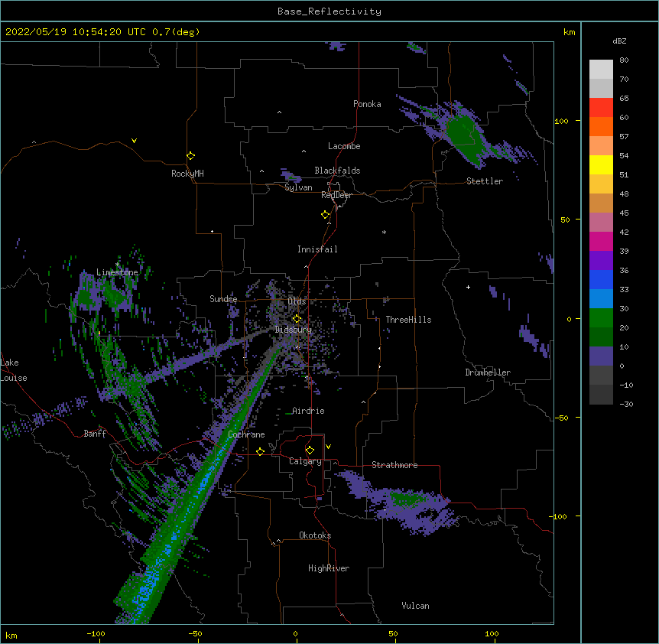659x644 pixels.
Task: Pick the bright green 20–30 dBZ legend swatch
Action: point(601,318)
